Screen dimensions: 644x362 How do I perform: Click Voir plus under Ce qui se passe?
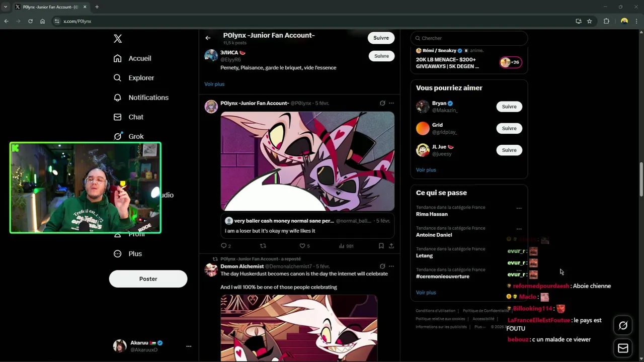click(x=426, y=293)
